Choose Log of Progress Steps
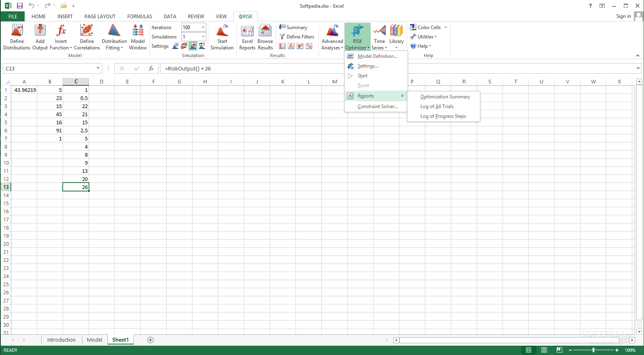The image size is (644, 355). 444,116
